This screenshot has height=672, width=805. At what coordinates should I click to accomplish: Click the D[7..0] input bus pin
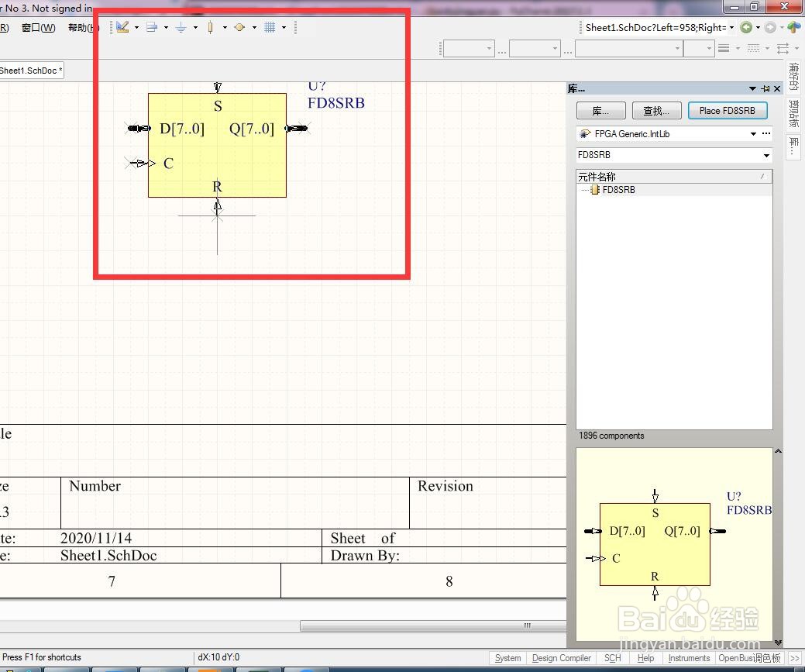point(138,128)
